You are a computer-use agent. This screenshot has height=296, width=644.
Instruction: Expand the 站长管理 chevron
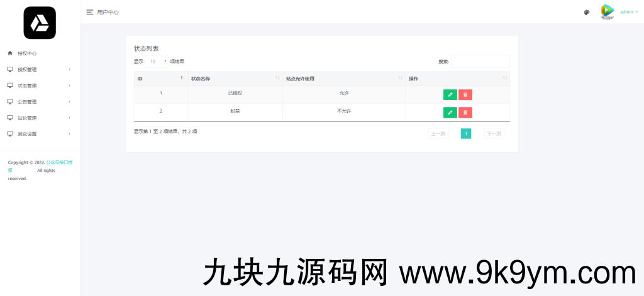pyautogui.click(x=69, y=118)
